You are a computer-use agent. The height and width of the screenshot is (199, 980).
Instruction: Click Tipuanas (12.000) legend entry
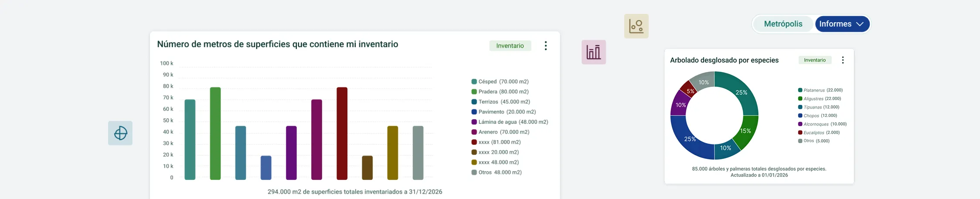(x=819, y=107)
